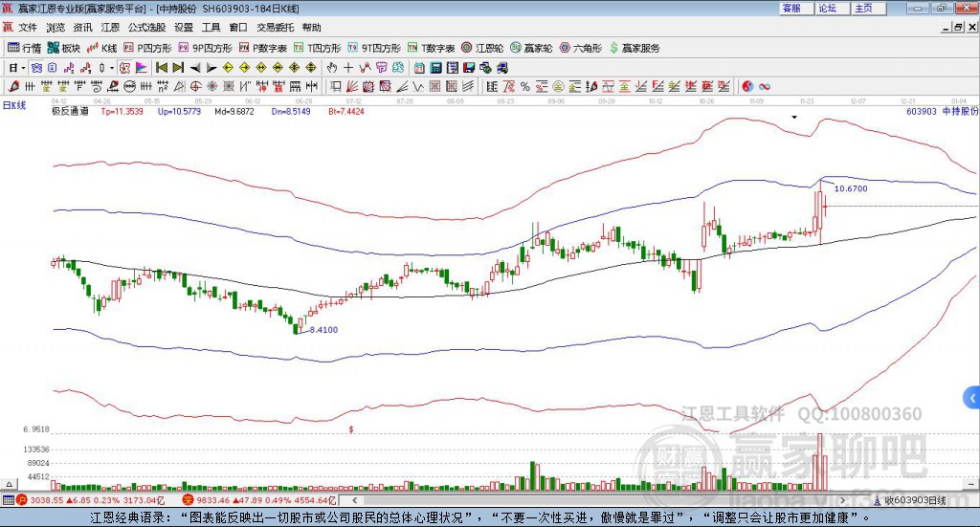Open the 赢家轮 wheel tool
This screenshot has height=527, width=980.
(x=531, y=48)
